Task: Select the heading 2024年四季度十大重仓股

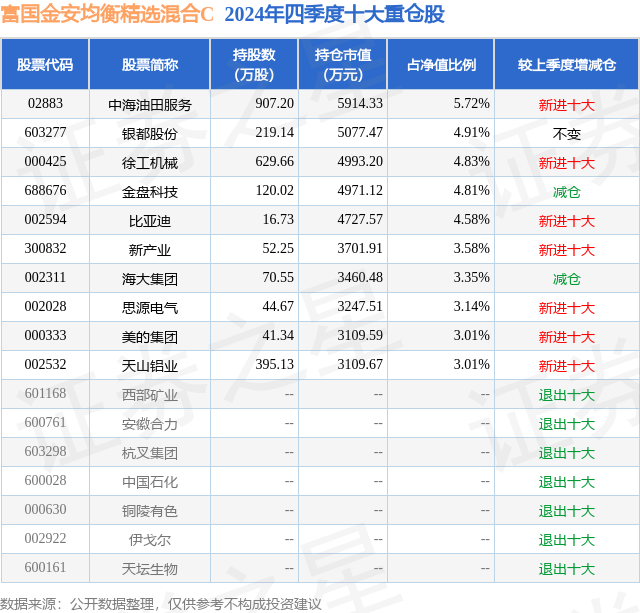Action: click(334, 14)
